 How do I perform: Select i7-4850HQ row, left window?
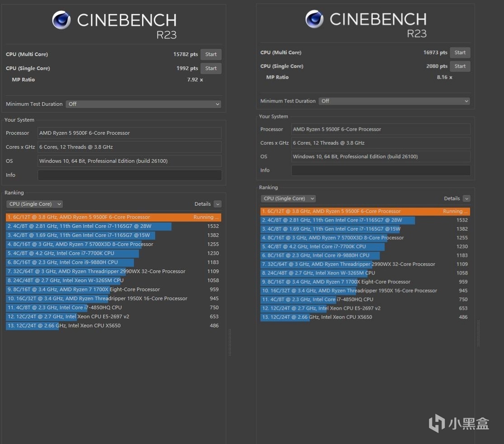click(114, 307)
